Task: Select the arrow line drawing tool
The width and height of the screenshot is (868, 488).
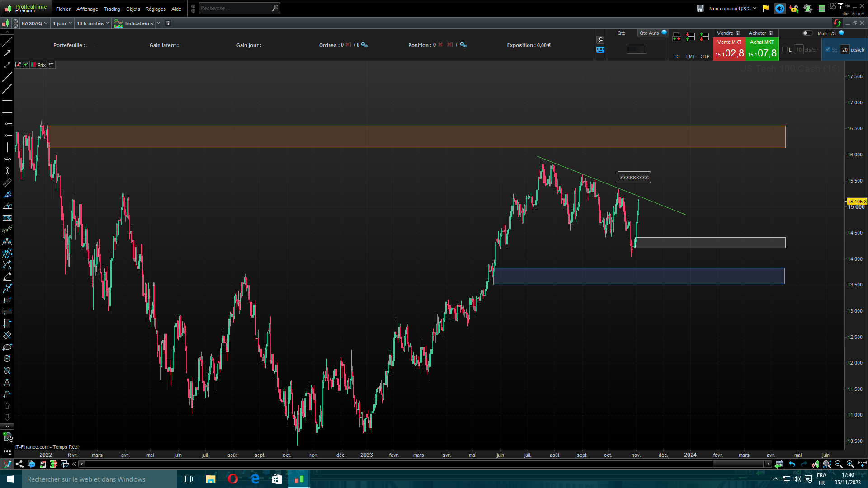Action: (7, 53)
